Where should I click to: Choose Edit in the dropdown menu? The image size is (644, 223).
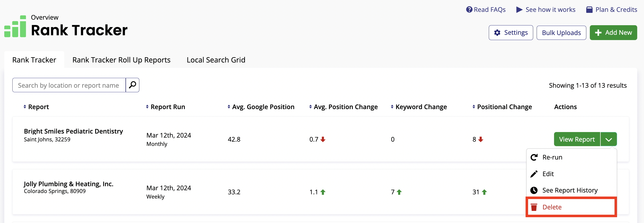548,174
